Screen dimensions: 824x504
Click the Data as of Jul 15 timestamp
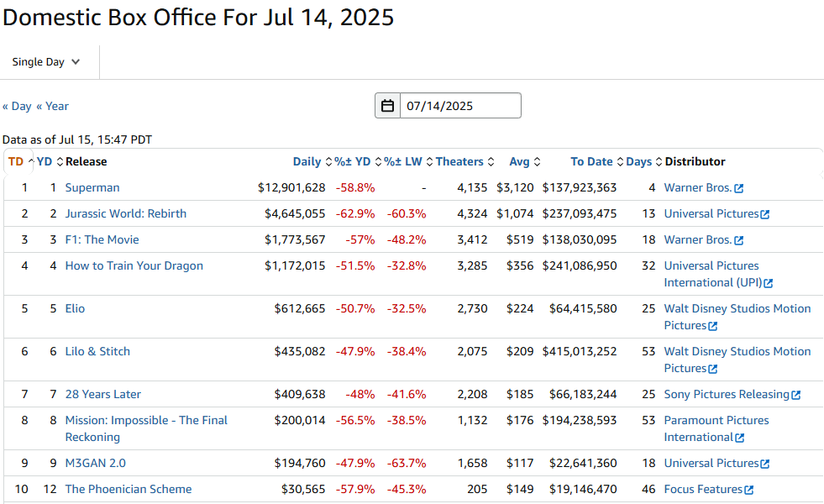click(77, 139)
